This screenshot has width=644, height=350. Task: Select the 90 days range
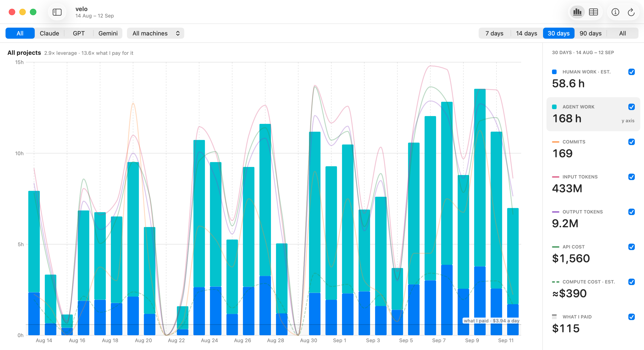tap(590, 33)
